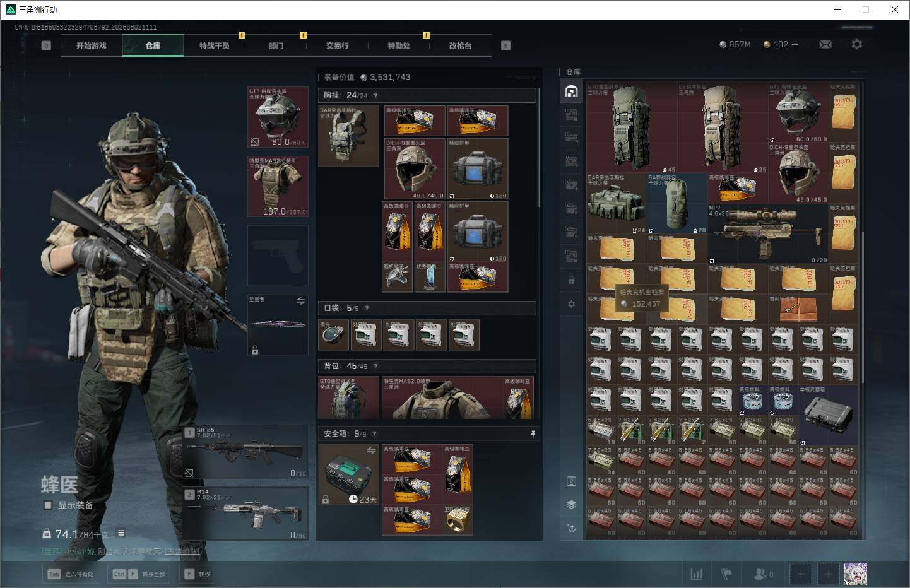This screenshot has height=588, width=910.
Task: Open the 开始游戏 tab
Action: pos(91,45)
